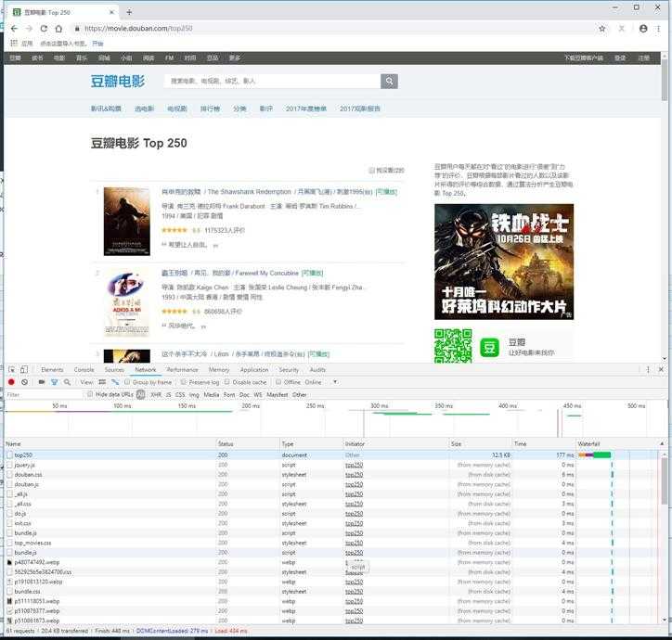Click 下载豆瓣客户端 in top bar
This screenshot has width=672, height=640.
coord(584,58)
